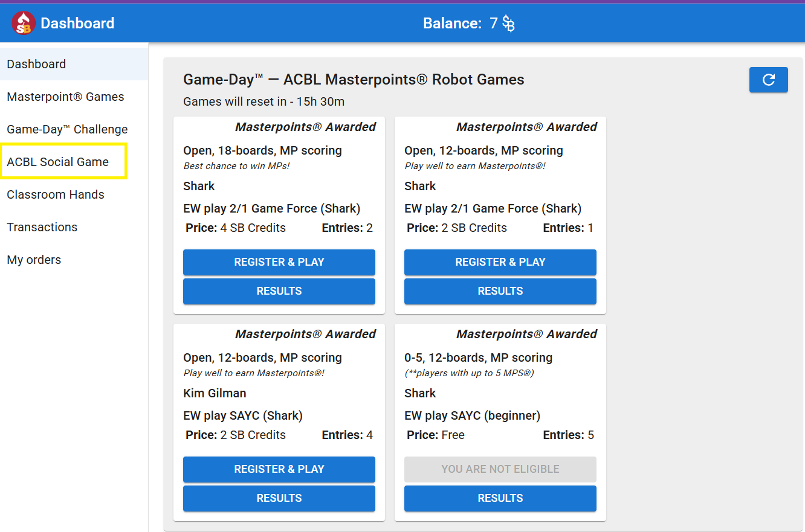Click the Kim Gilman name text
This screenshot has width=805, height=532.
coord(215,393)
